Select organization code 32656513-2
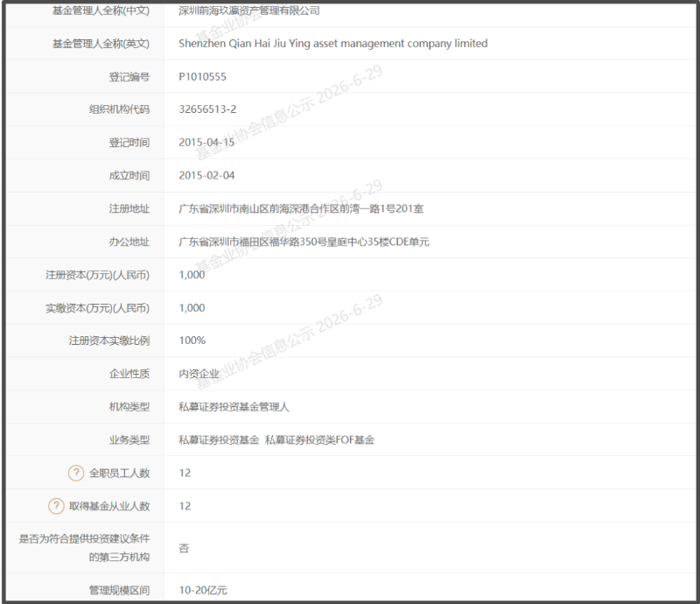 tap(207, 109)
